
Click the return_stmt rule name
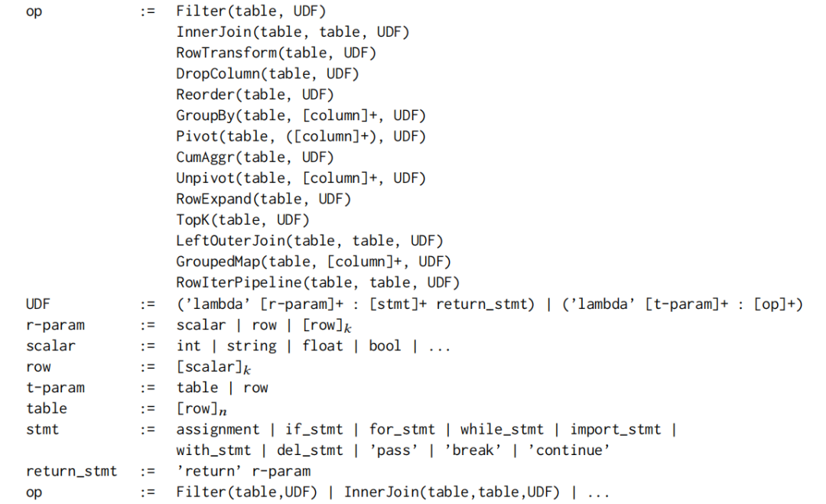(72, 471)
